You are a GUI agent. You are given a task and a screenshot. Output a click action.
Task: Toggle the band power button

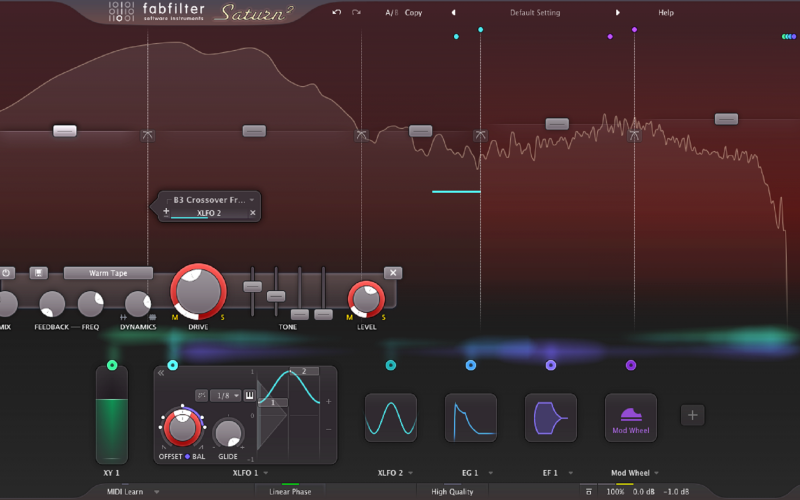click(7, 273)
